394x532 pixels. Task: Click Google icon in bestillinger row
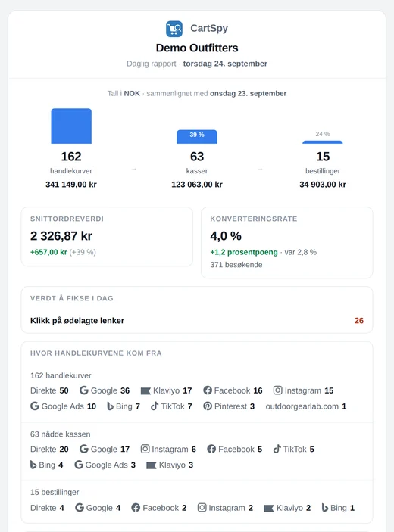point(80,507)
